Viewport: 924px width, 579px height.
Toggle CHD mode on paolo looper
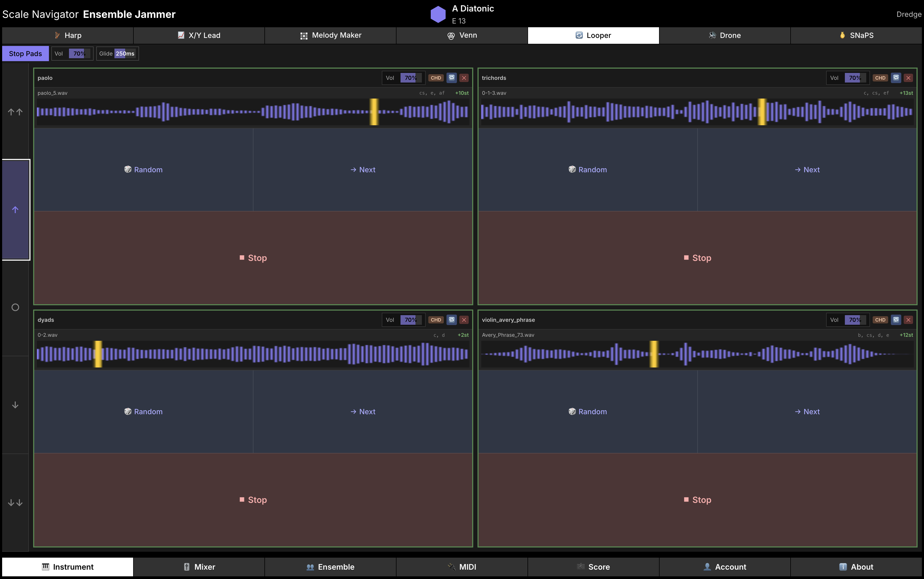[x=436, y=78]
